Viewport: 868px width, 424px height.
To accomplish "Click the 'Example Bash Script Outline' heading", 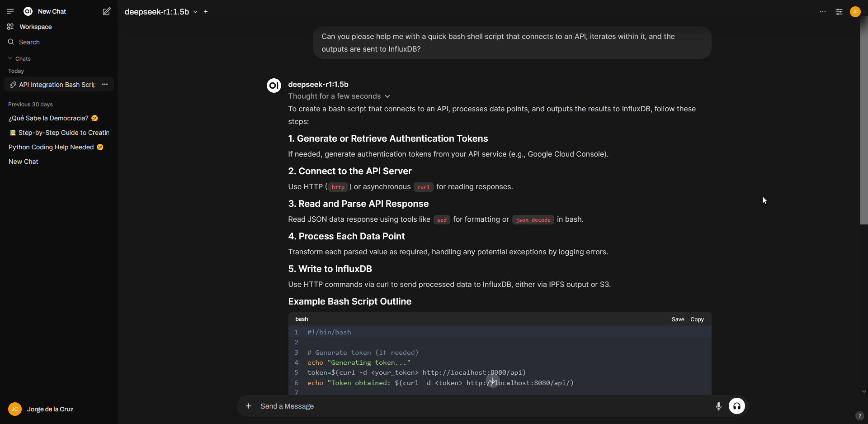I will click(350, 301).
